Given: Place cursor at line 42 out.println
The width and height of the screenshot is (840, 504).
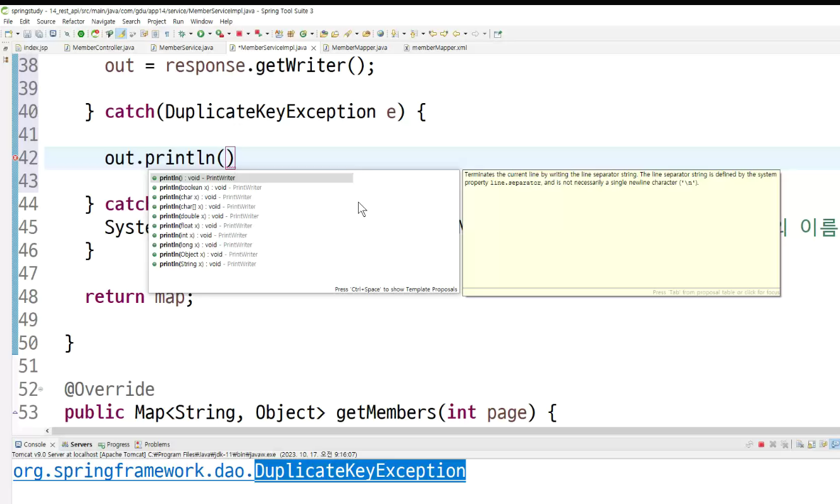Looking at the screenshot, I should pos(170,157).
